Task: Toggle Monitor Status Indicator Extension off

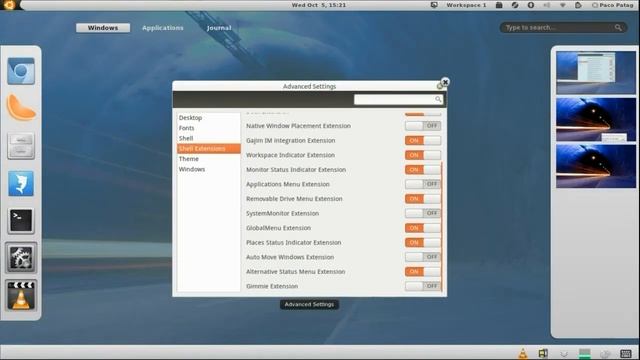Action: tap(423, 169)
